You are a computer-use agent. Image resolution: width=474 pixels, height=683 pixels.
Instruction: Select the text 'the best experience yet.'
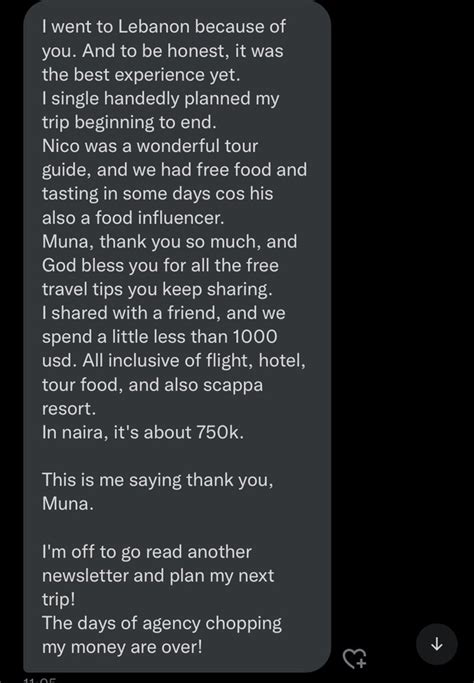[141, 74]
